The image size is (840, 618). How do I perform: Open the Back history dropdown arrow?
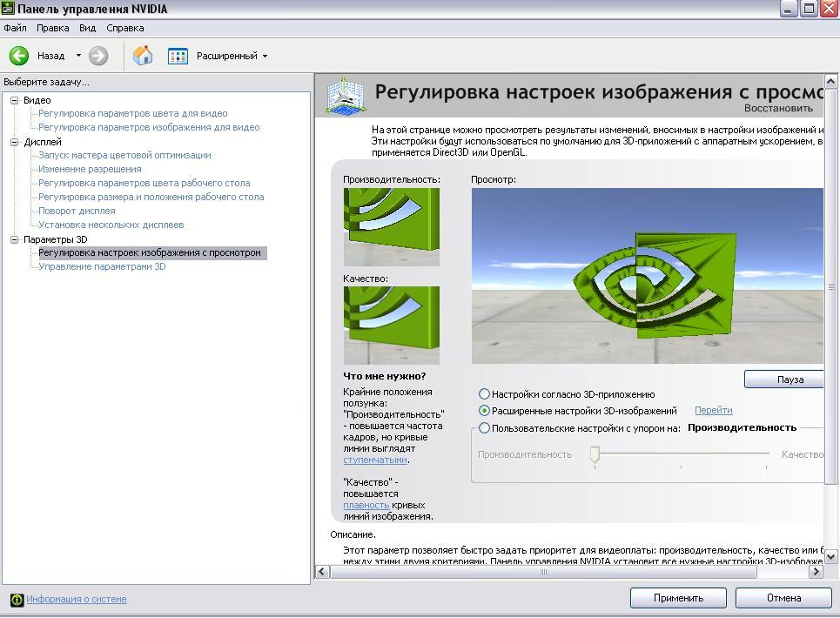point(78,55)
